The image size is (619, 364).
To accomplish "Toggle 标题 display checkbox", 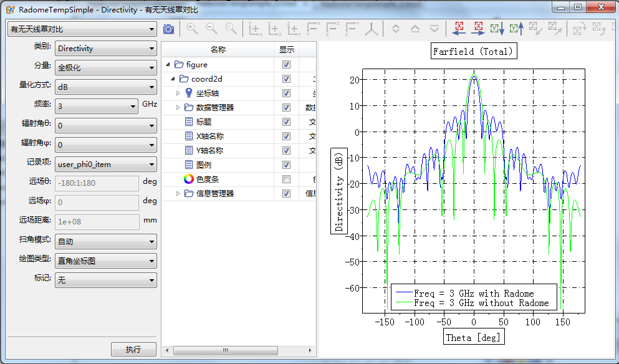I will (x=287, y=122).
